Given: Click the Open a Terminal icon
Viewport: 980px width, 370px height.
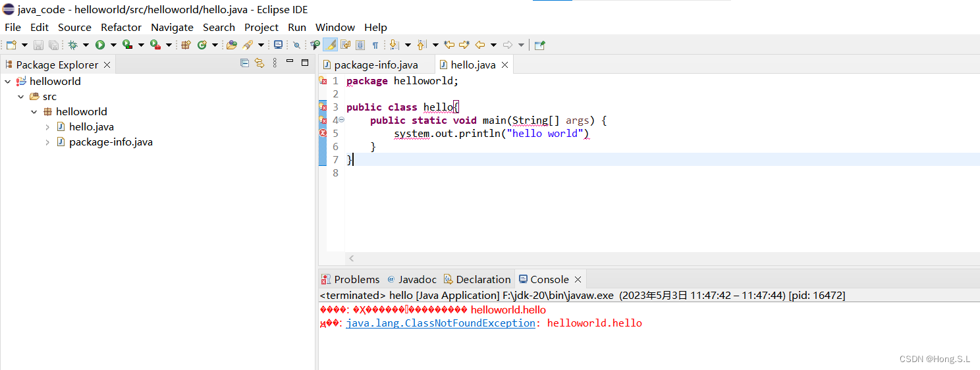Looking at the screenshot, I should [278, 45].
